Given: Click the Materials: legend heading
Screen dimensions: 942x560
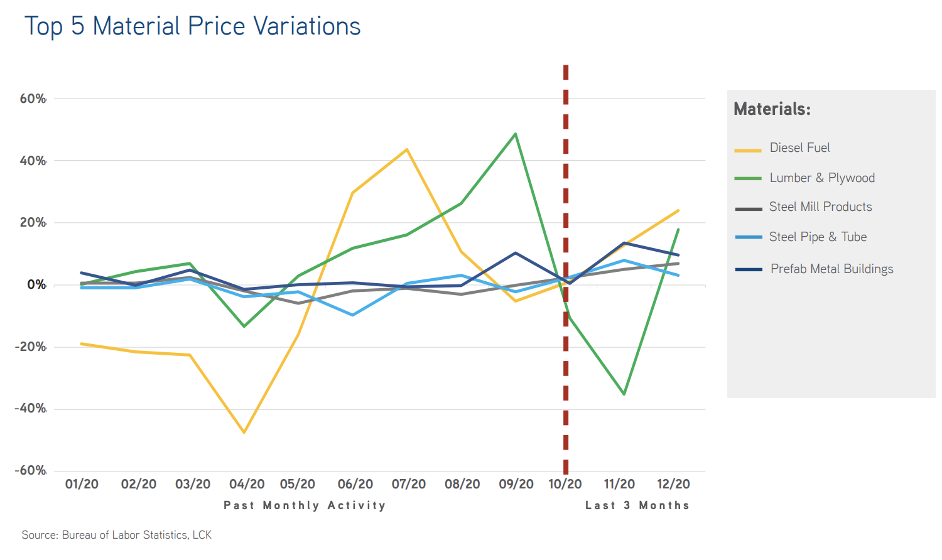Looking at the screenshot, I should [x=772, y=109].
